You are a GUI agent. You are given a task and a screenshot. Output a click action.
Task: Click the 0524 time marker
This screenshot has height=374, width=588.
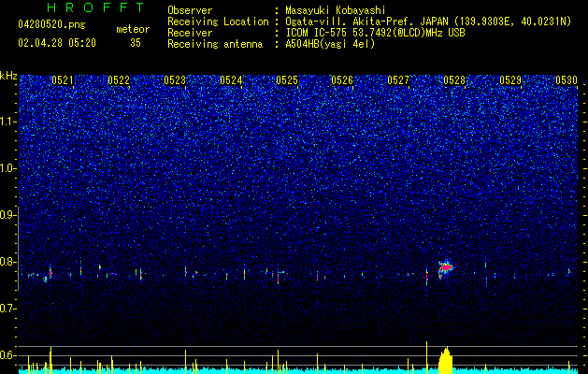coord(231,80)
